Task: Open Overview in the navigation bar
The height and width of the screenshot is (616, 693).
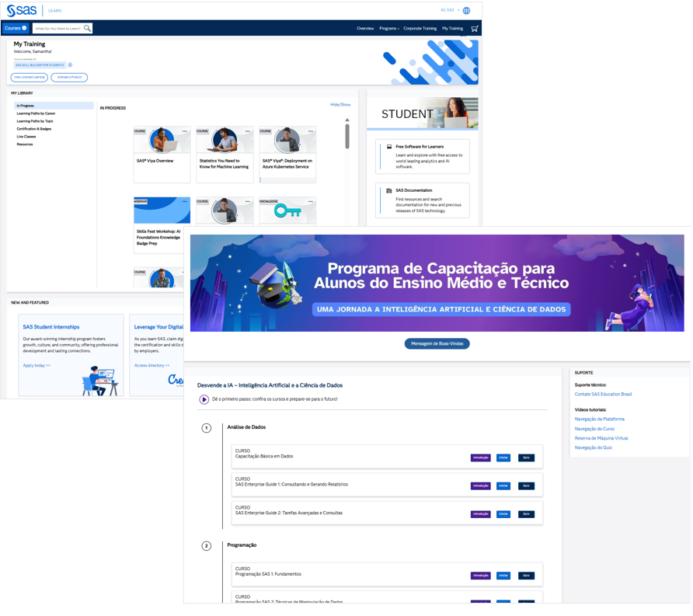Action: pos(365,29)
